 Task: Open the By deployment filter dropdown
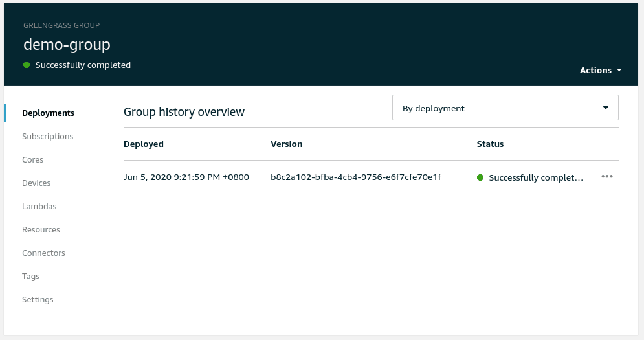(x=505, y=108)
